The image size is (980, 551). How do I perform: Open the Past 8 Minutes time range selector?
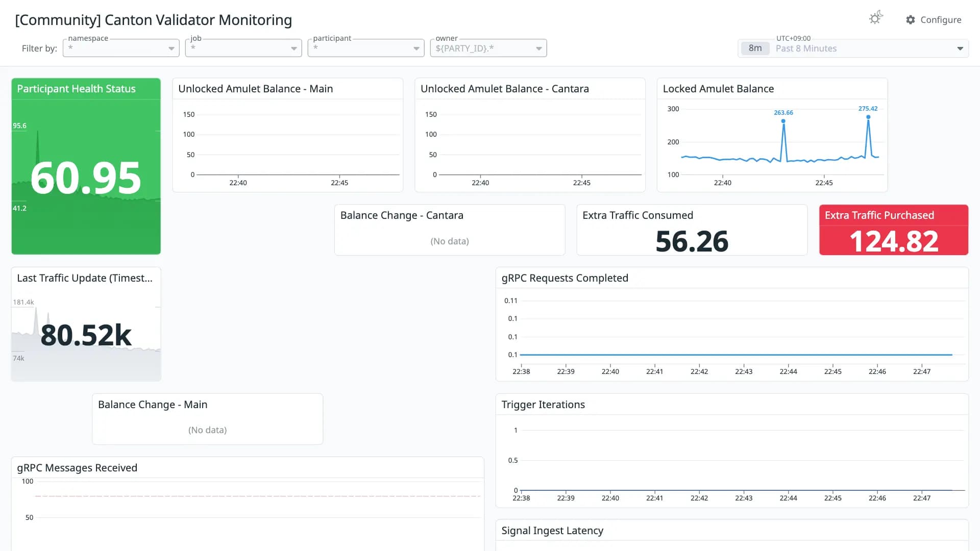tap(853, 48)
